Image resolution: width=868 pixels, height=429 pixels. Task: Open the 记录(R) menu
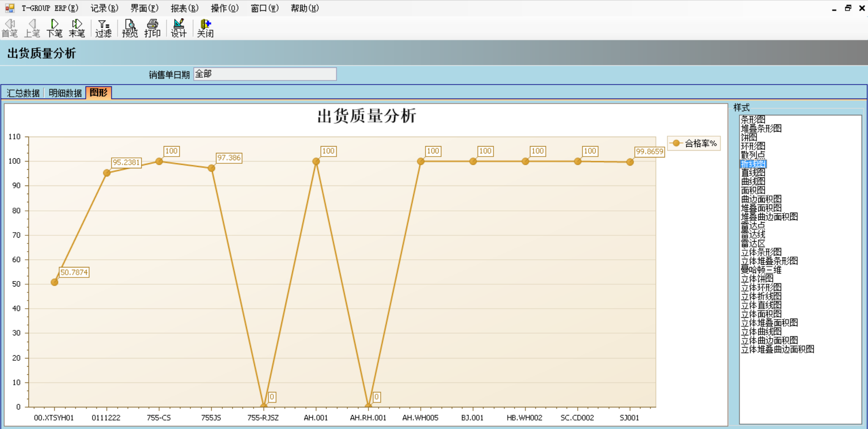(x=104, y=8)
